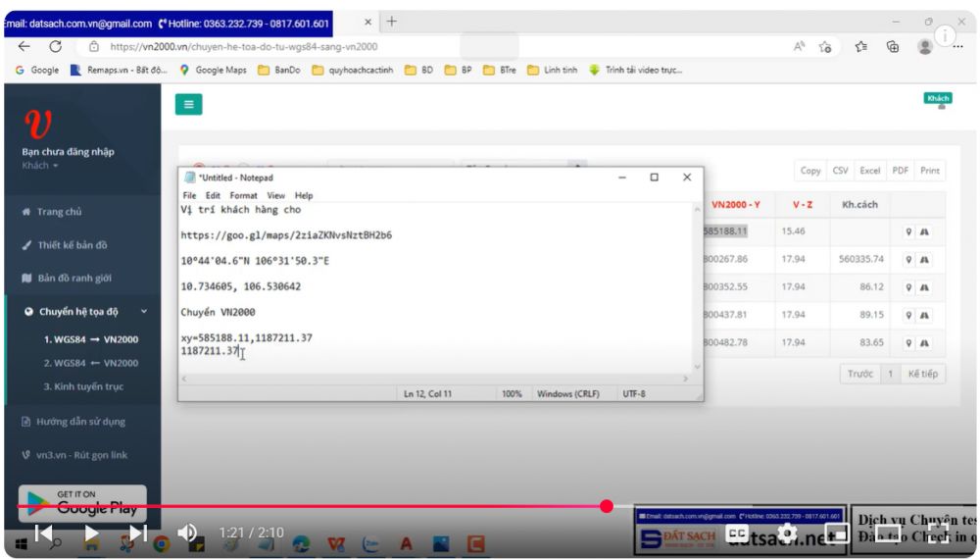
Task: Click the Kế tiếp pagination button
Action: tap(922, 374)
